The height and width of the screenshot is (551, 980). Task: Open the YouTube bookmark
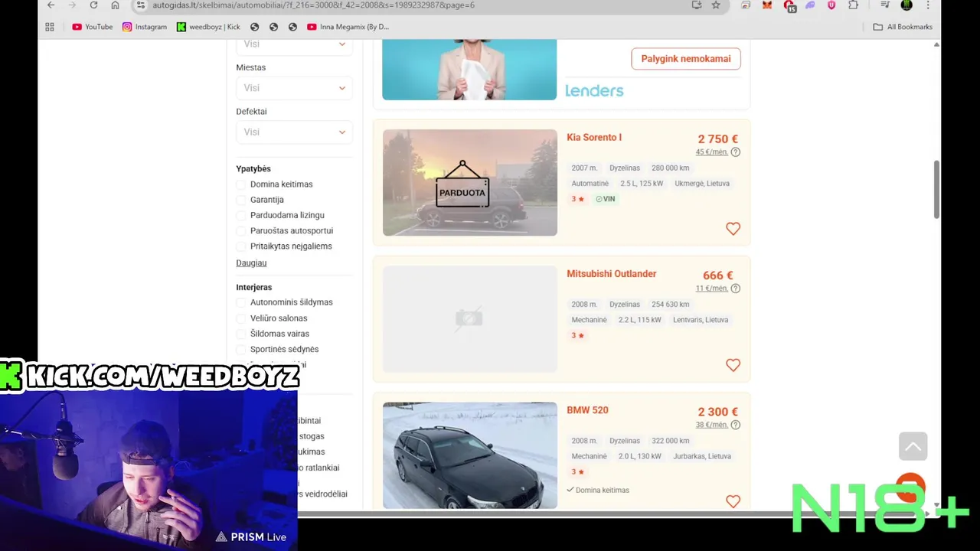(x=92, y=27)
